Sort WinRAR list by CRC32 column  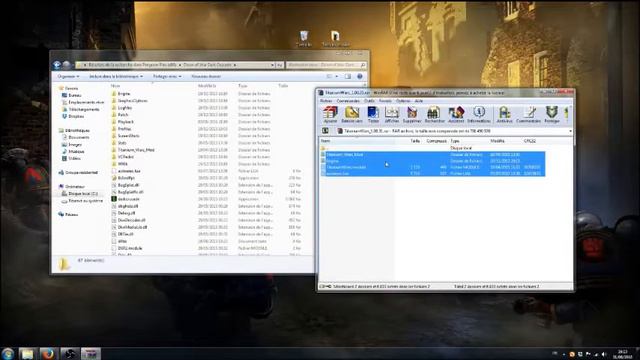[529, 141]
